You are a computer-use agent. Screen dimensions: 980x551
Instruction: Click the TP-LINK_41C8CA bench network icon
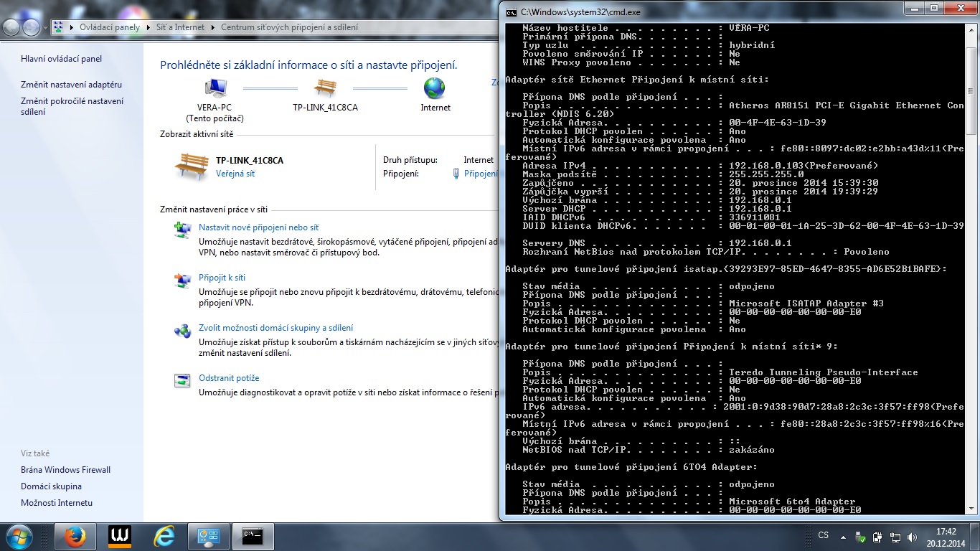[325, 88]
